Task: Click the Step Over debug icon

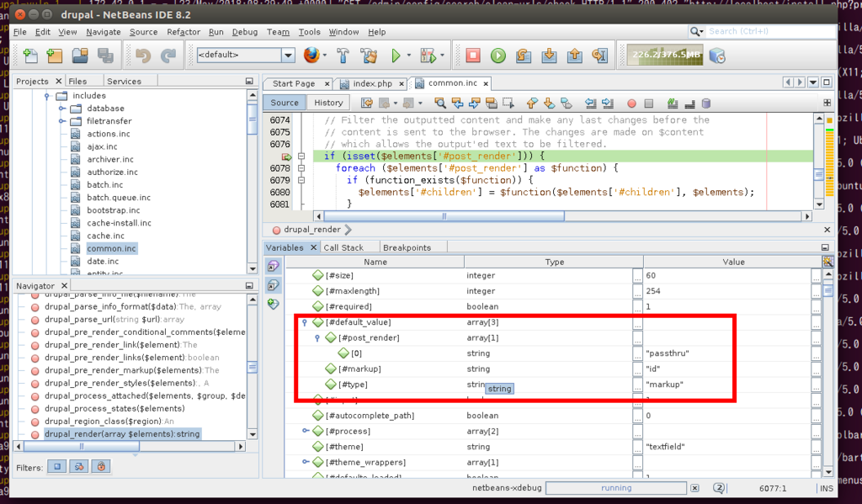Action: coord(524,55)
